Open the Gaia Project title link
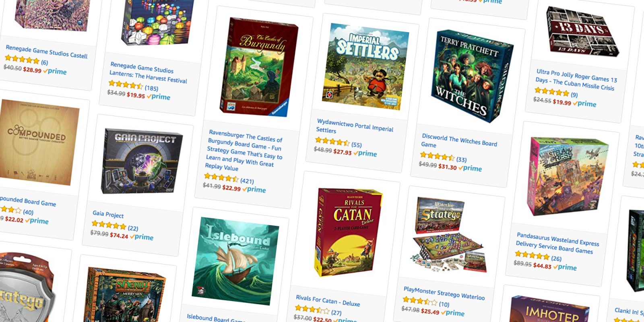The width and height of the screenshot is (644, 322). click(108, 214)
